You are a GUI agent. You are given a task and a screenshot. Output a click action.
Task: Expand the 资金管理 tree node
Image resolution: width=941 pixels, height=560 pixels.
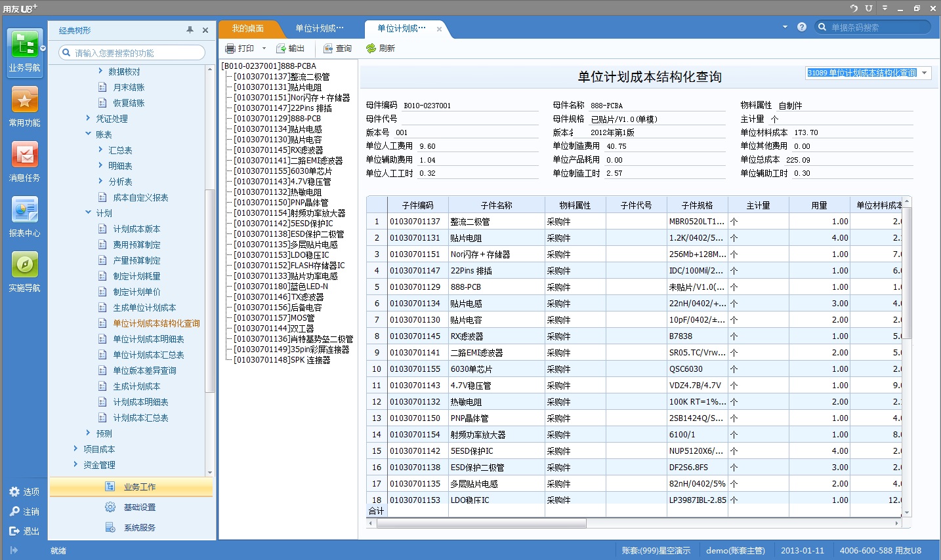(75, 464)
